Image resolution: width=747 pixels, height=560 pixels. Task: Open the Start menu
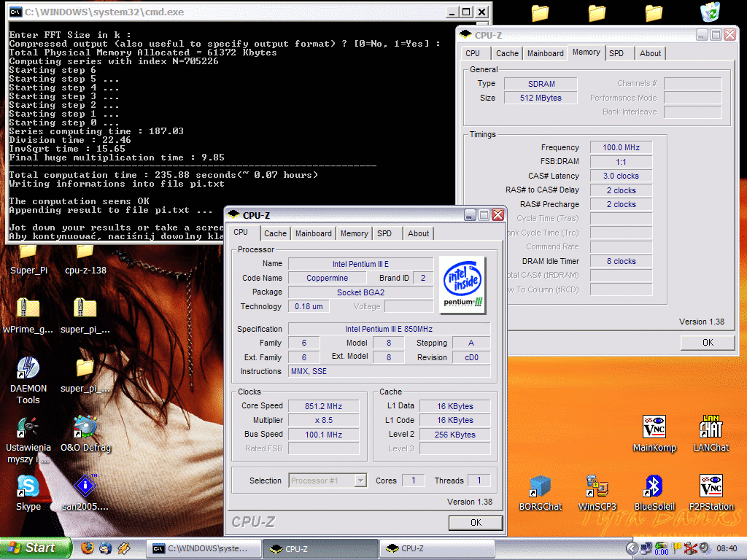pos(35,548)
